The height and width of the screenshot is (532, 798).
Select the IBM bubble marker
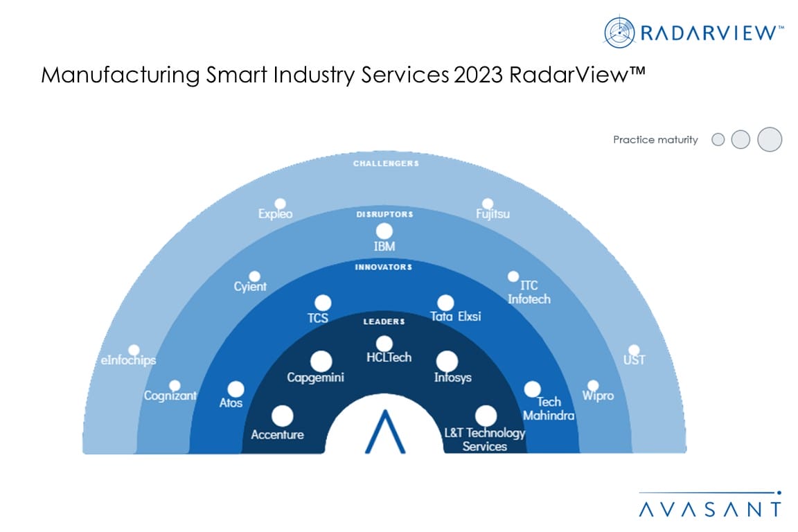pos(384,231)
